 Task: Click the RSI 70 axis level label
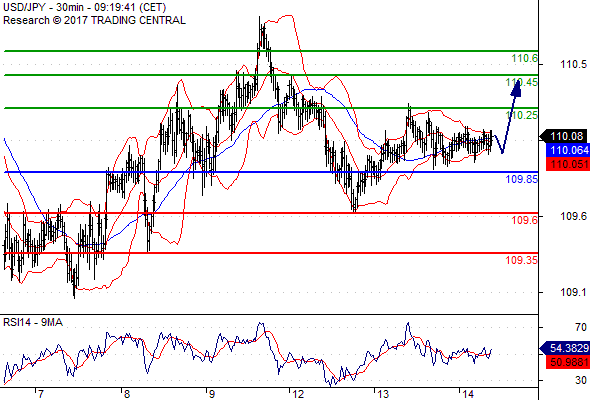pyautogui.click(x=581, y=327)
